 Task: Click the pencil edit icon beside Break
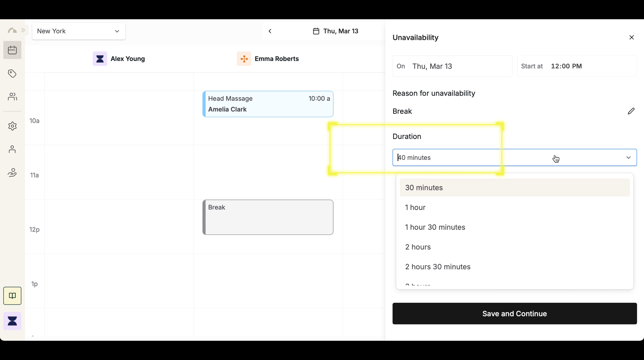[631, 111]
